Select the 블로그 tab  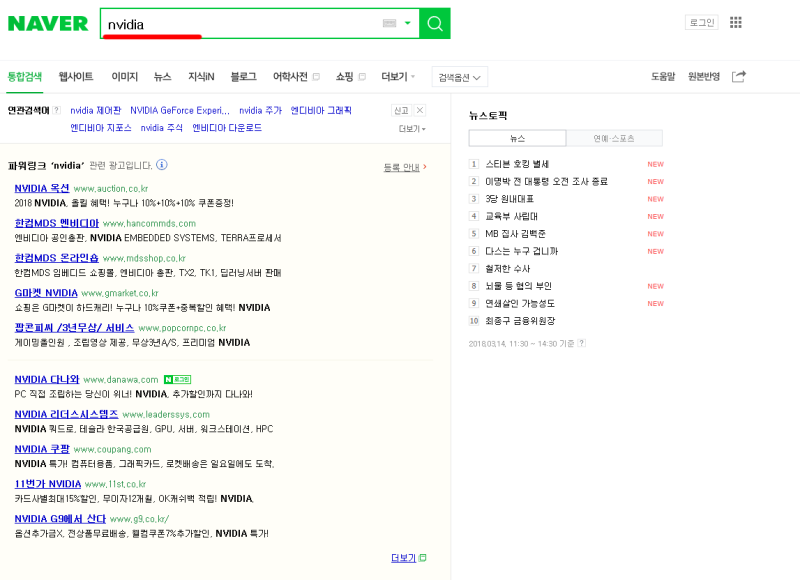(x=243, y=77)
